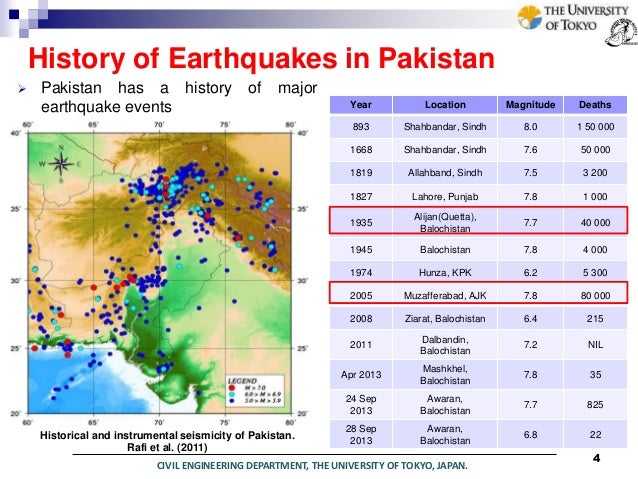Click the bullet text "Pakistan has a history of major"

click(x=179, y=88)
